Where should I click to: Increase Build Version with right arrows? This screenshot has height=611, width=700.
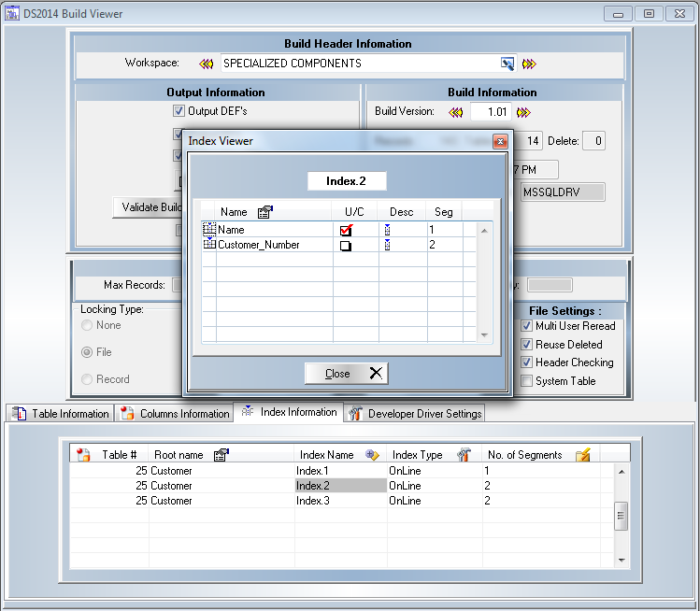[523, 112]
